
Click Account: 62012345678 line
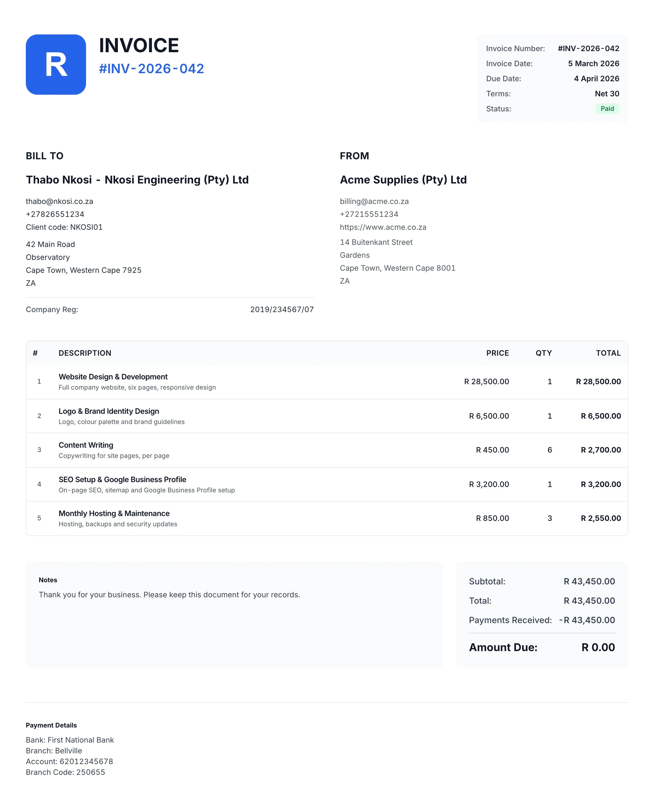click(x=69, y=761)
